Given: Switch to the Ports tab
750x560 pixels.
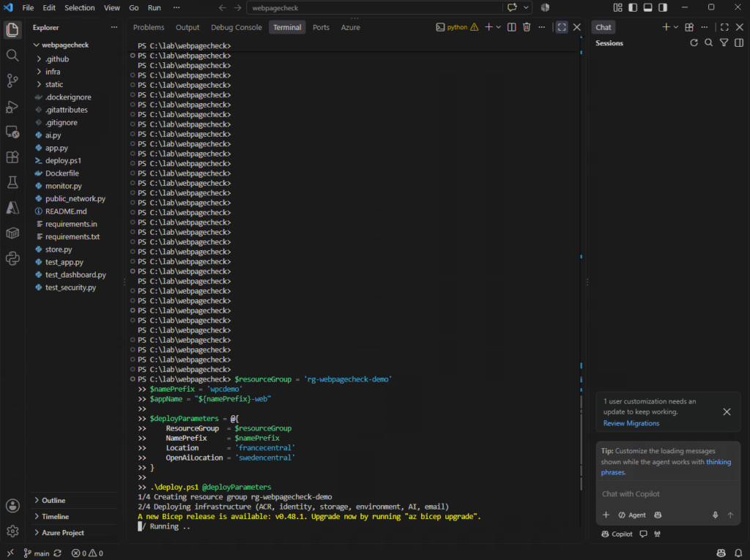Looking at the screenshot, I should pyautogui.click(x=321, y=27).
